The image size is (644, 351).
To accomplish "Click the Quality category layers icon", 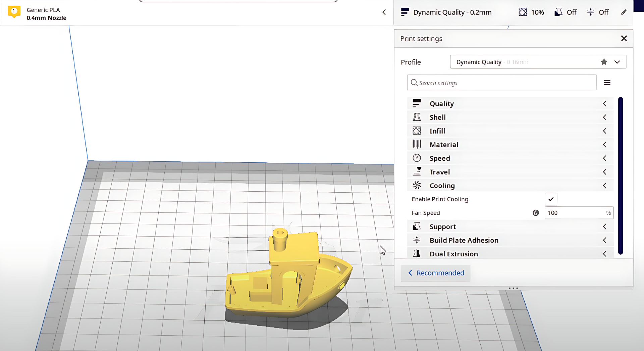I will point(417,103).
